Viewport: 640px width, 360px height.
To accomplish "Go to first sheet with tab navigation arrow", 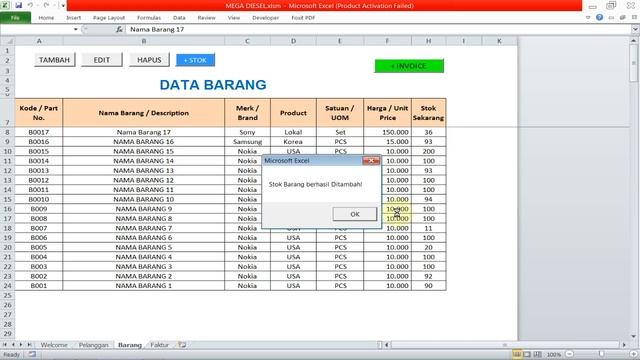I will pos(5,345).
